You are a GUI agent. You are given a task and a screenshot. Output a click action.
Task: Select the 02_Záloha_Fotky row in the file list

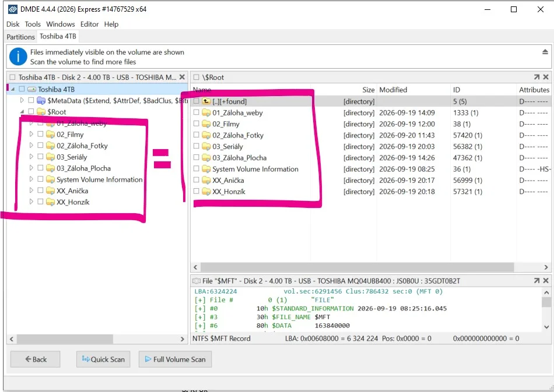(x=371, y=135)
